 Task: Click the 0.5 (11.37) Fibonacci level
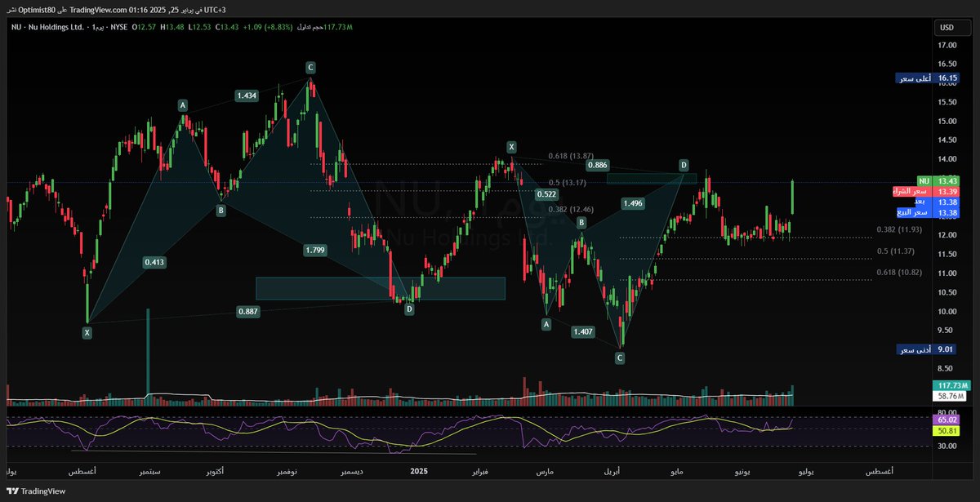(898, 251)
